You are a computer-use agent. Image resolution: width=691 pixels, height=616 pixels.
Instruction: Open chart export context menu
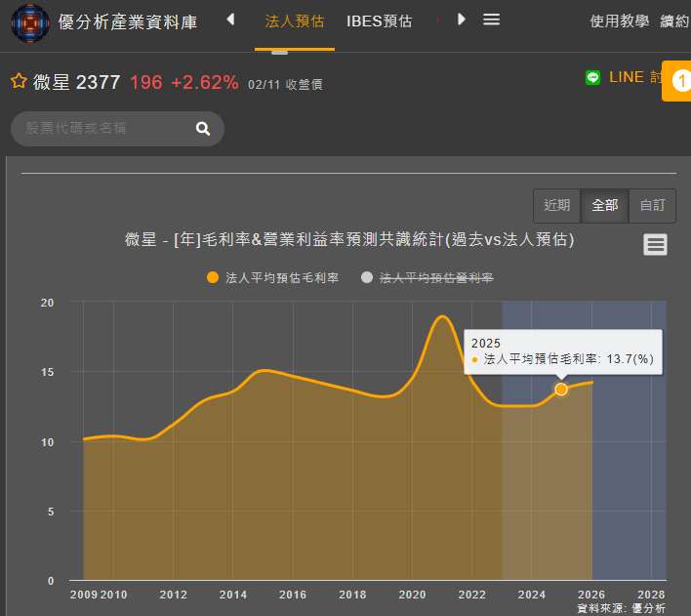click(x=655, y=245)
